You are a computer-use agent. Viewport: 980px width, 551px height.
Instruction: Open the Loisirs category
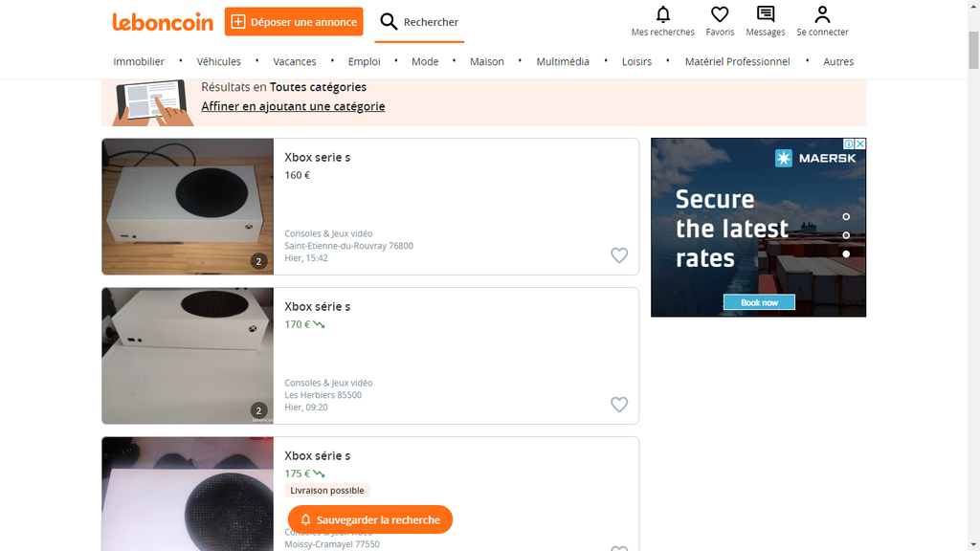tap(636, 61)
